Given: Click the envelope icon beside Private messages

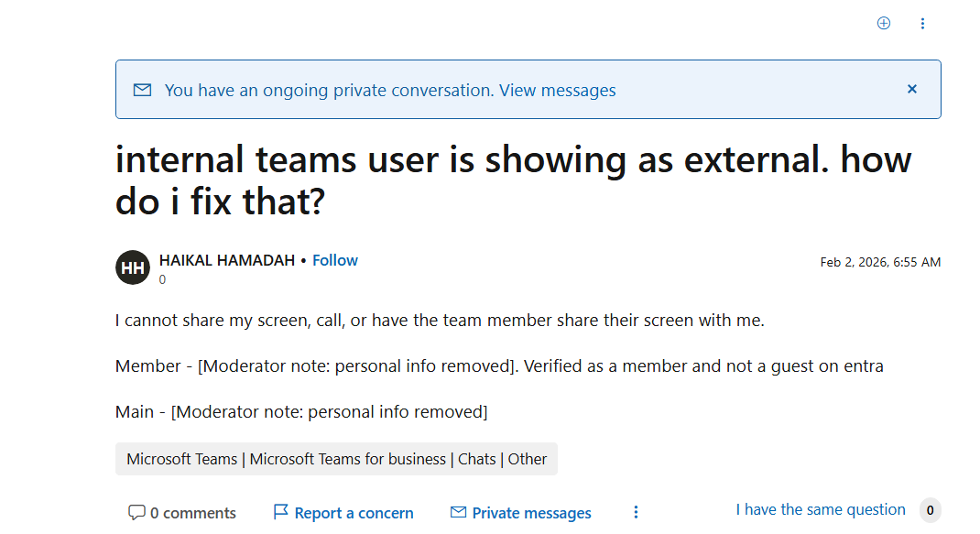Looking at the screenshot, I should tap(456, 512).
